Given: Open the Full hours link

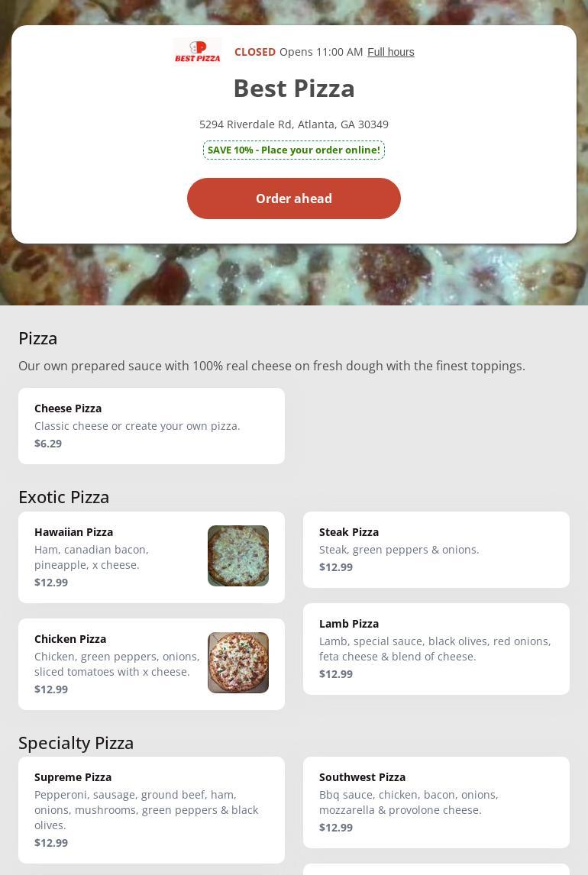Looking at the screenshot, I should [x=390, y=52].
